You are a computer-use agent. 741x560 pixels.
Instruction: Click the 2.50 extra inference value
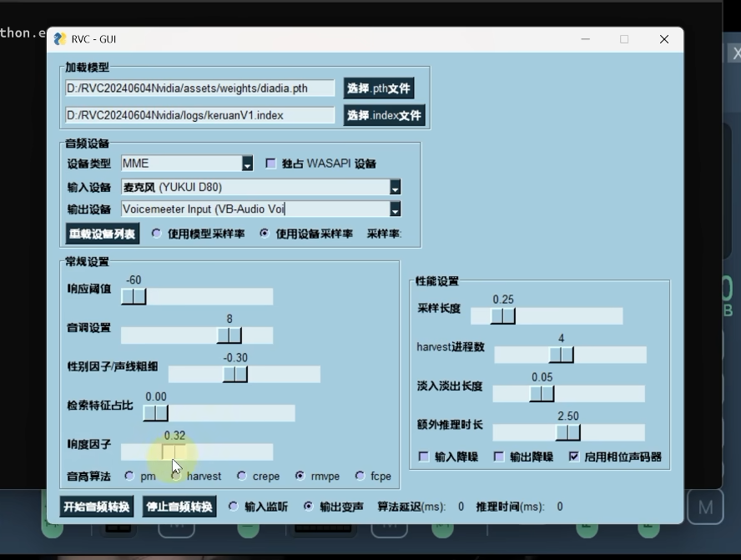(x=568, y=416)
